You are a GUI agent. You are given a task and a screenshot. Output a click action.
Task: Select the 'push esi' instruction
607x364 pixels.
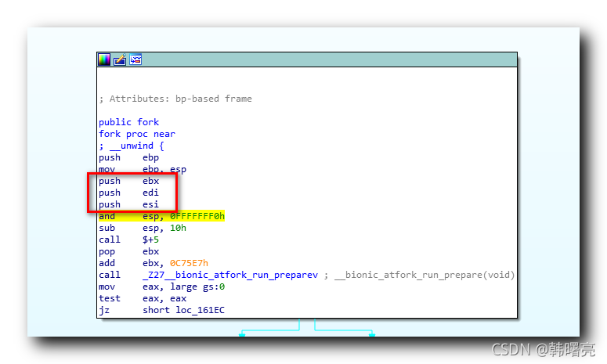click(129, 204)
